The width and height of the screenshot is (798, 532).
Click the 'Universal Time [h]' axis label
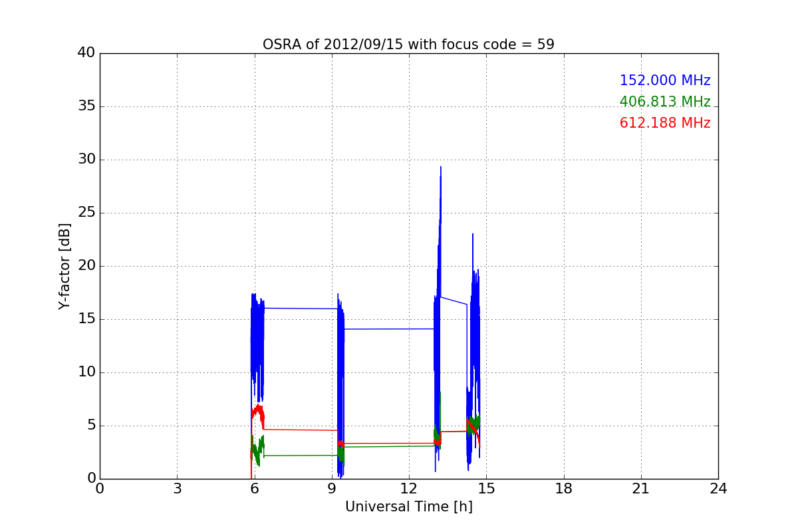[x=408, y=507]
